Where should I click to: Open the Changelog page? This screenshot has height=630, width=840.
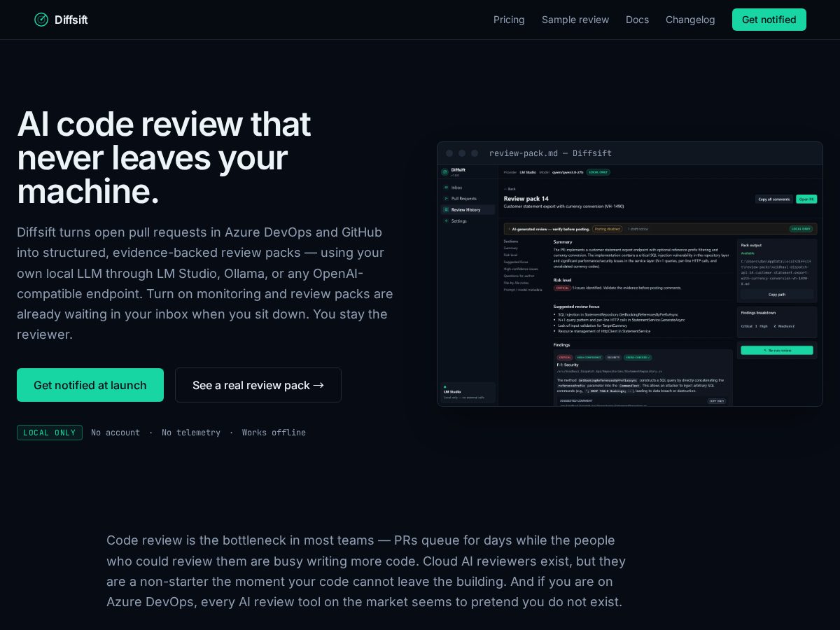(x=690, y=20)
